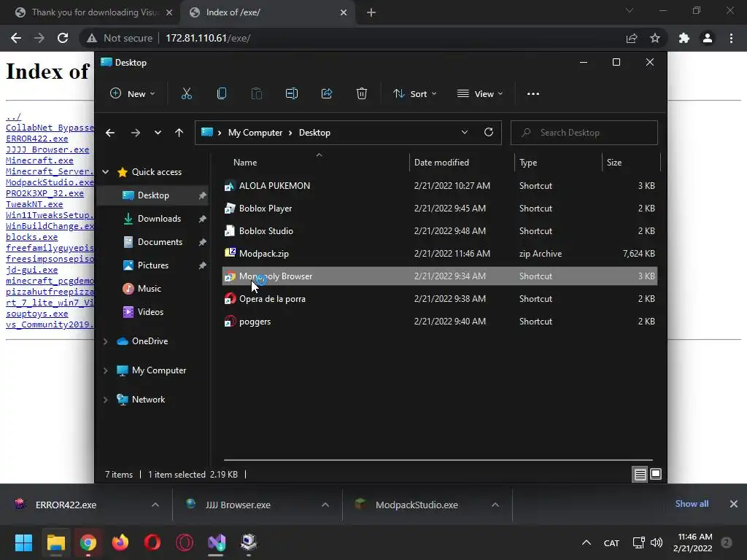This screenshot has width=747, height=560.
Task: Open JJJJ Browser.exe download options arrow
Action: click(x=325, y=505)
